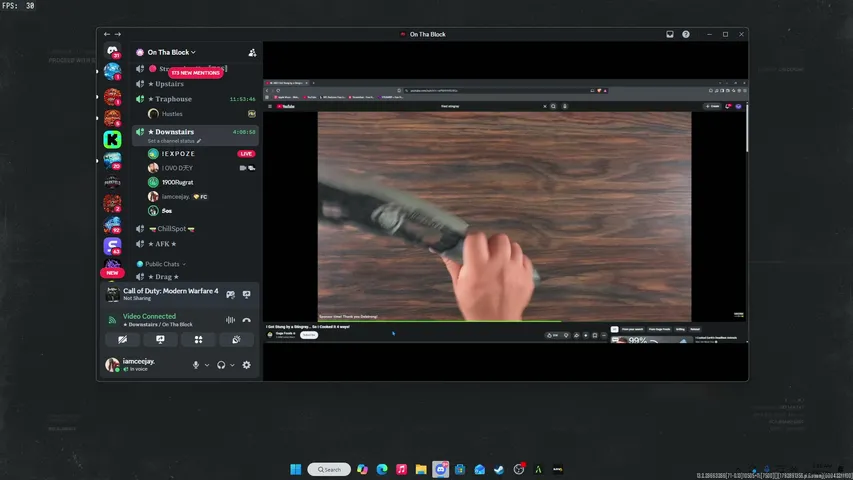853x480 pixels.
Task: Open the purple C server icon
Action: point(113,246)
